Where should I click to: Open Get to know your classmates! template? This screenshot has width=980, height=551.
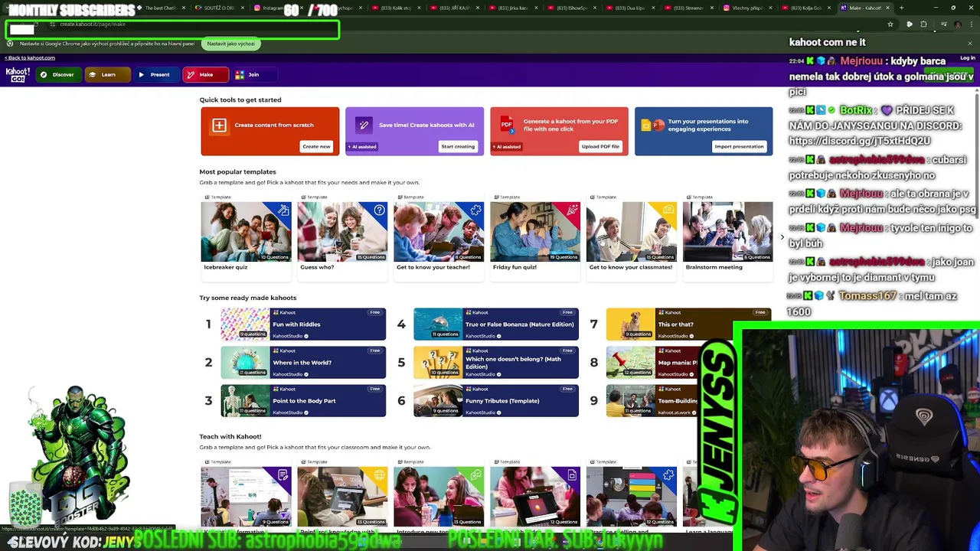pos(632,236)
